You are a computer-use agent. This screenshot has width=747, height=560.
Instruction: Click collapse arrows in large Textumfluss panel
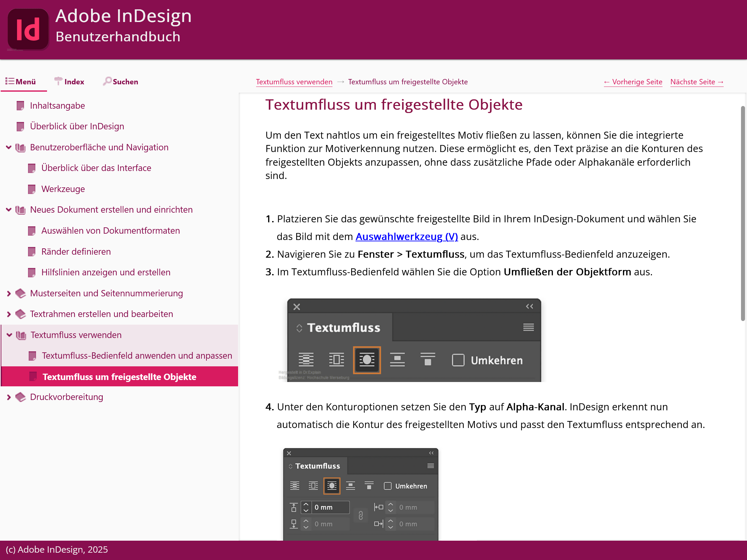click(529, 306)
